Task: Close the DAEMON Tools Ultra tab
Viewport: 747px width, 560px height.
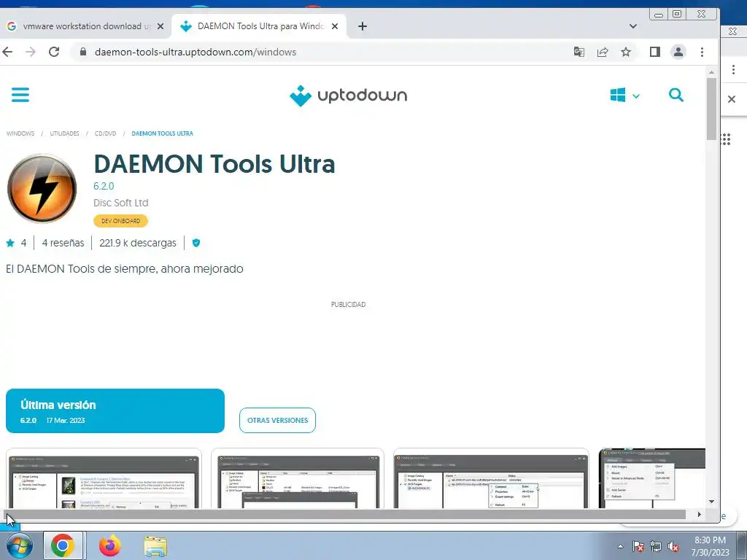Action: coord(335,26)
